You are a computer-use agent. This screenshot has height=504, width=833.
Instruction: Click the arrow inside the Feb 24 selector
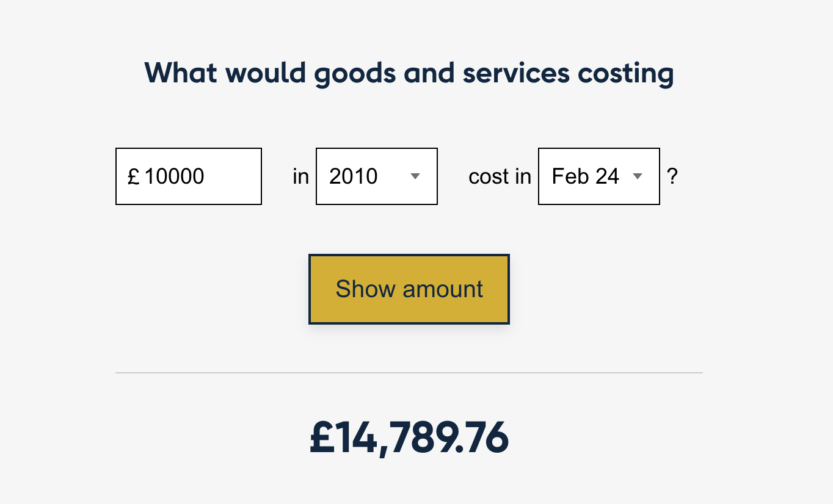(638, 176)
